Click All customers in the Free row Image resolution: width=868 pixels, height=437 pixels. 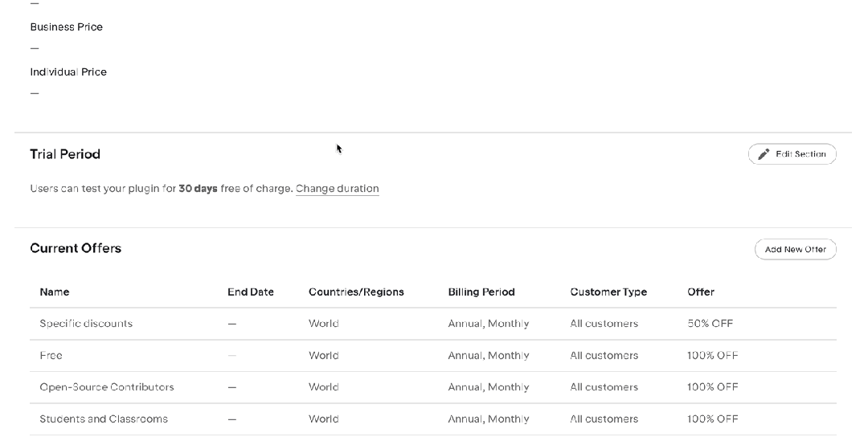tap(604, 355)
